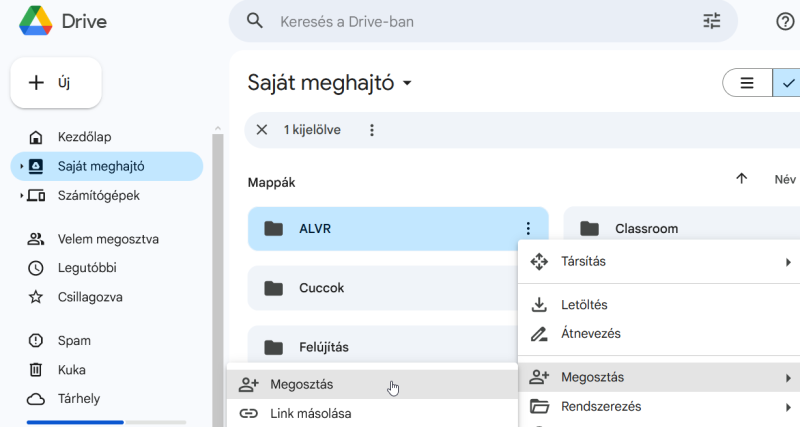This screenshot has height=427, width=800.
Task: Switch to list layout view
Action: tap(747, 83)
